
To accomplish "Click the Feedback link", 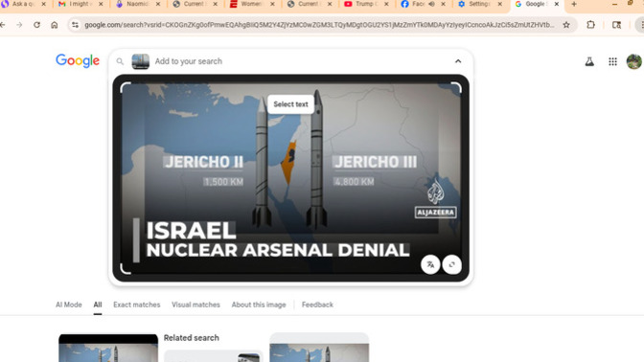I will (x=317, y=305).
